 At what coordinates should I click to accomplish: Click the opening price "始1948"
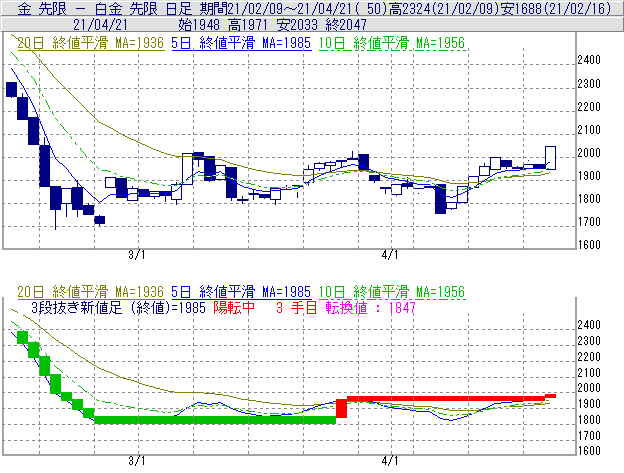[x=199, y=25]
